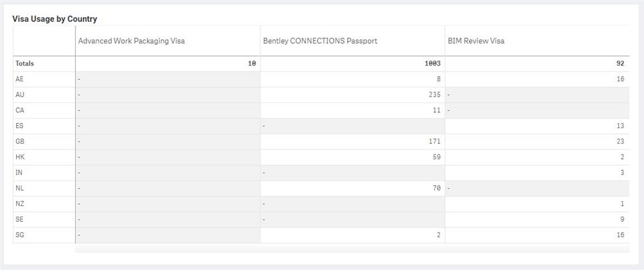
Task: Select the Bentley CONNECTIONS Passport column header
Action: (x=320, y=41)
